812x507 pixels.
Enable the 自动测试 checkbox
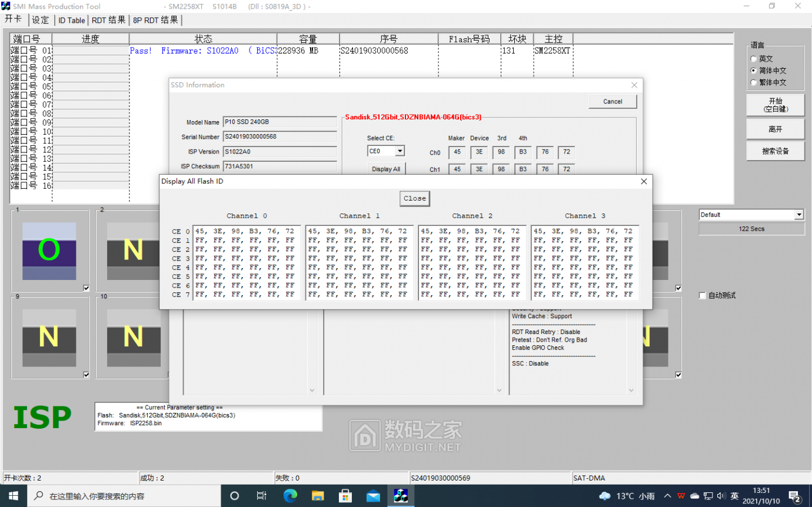tap(703, 295)
